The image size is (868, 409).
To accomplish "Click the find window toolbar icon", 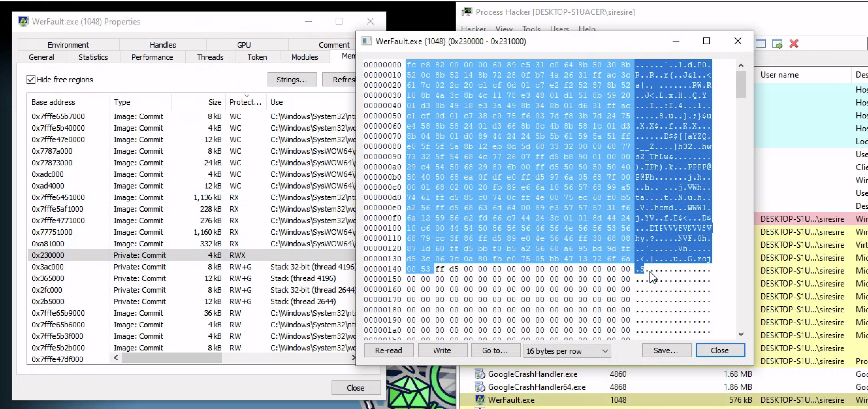I will [761, 44].
